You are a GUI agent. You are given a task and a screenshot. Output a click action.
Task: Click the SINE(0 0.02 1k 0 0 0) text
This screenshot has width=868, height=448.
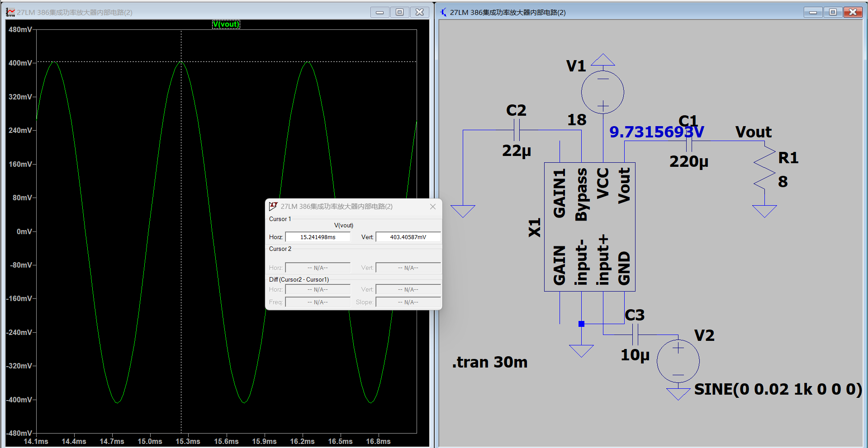778,389
